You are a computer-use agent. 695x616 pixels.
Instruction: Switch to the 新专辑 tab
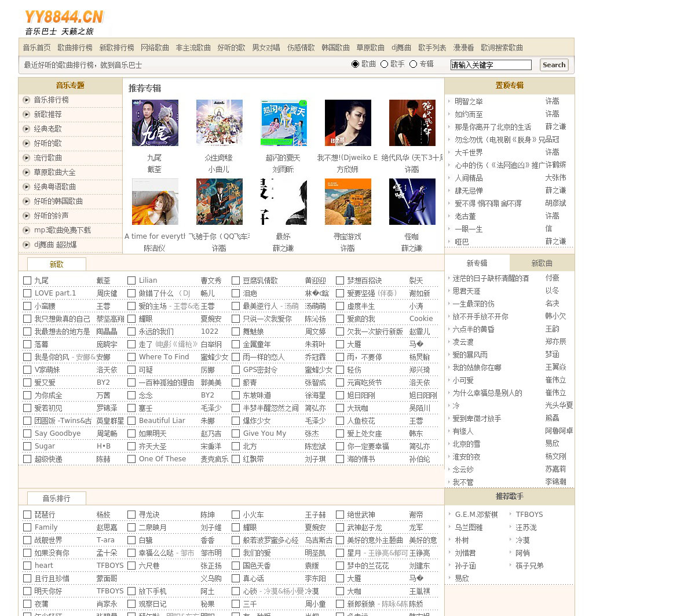[477, 263]
